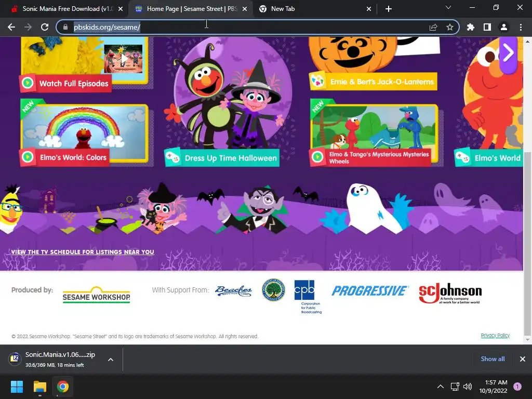This screenshot has width=532, height=399.
Task: Open Chrome's three-dot menu
Action: pos(521,27)
